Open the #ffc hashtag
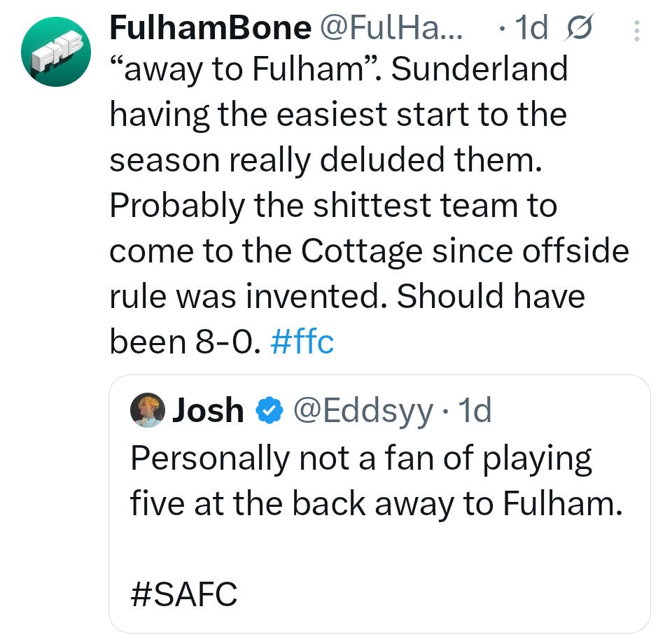 [x=302, y=342]
